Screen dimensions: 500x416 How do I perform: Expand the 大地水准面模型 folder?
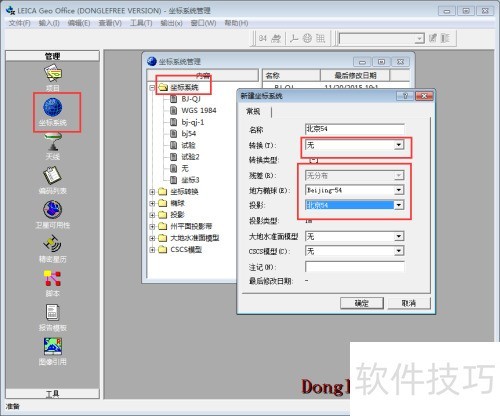pos(152,238)
